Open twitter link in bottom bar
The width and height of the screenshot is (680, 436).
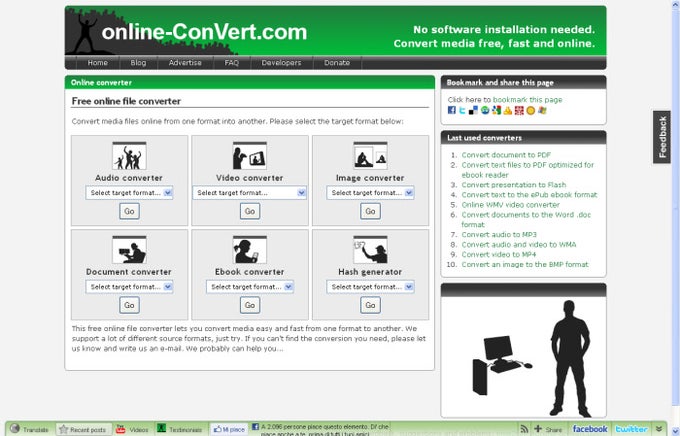[x=631, y=429]
